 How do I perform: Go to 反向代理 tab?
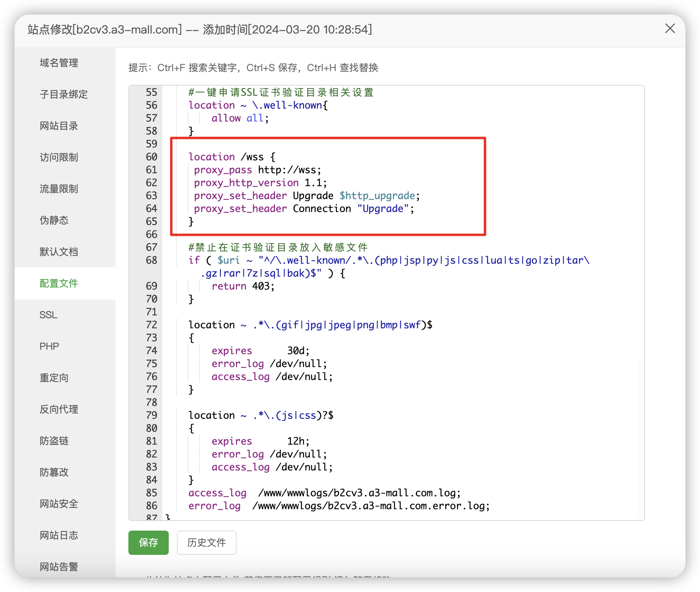(59, 409)
